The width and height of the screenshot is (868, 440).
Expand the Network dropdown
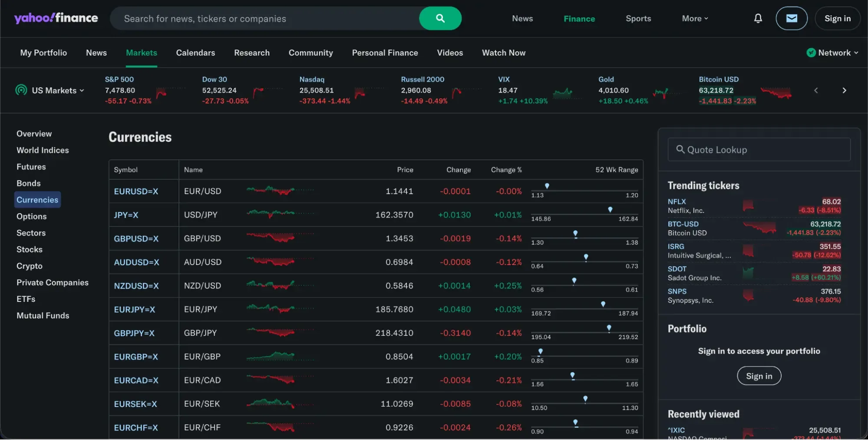[x=832, y=53]
